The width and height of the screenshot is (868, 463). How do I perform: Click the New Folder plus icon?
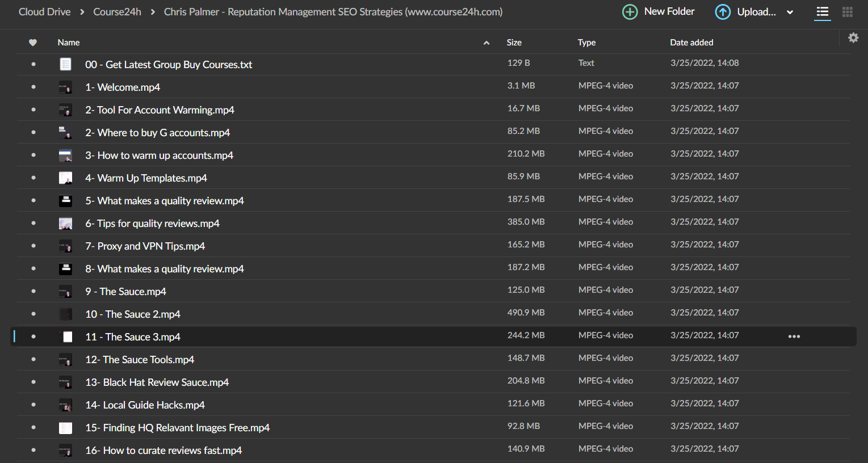[x=630, y=12]
